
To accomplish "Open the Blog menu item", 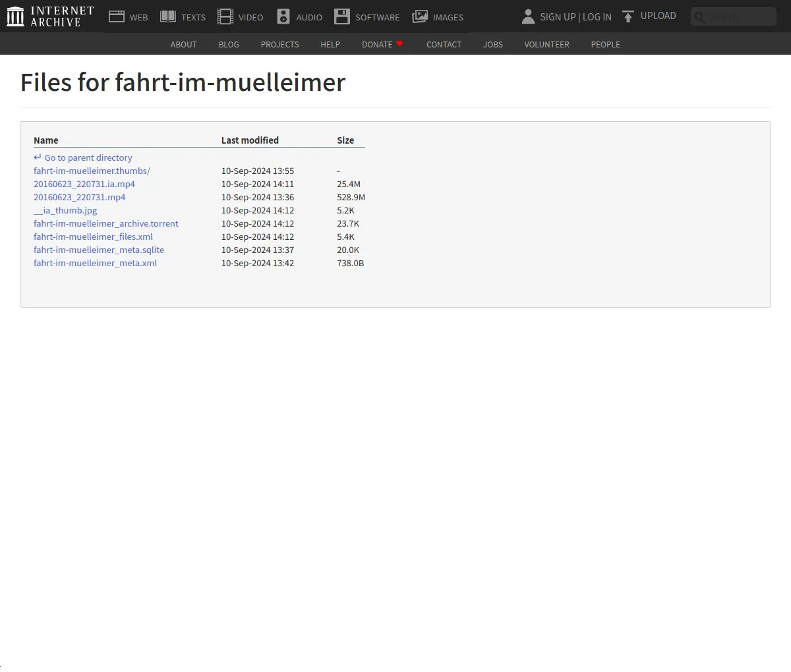I will (229, 44).
